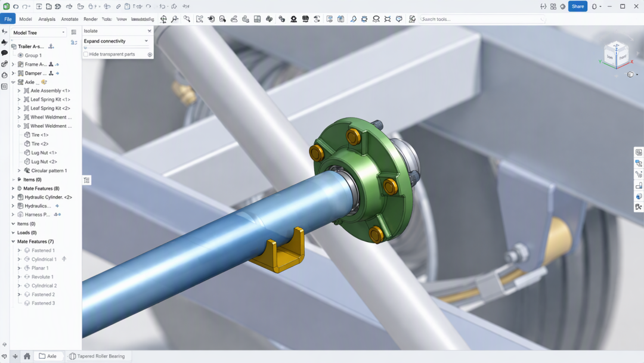644x363 pixels.
Task: Select Lug Nut <2> in the model tree
Action: pos(44,162)
